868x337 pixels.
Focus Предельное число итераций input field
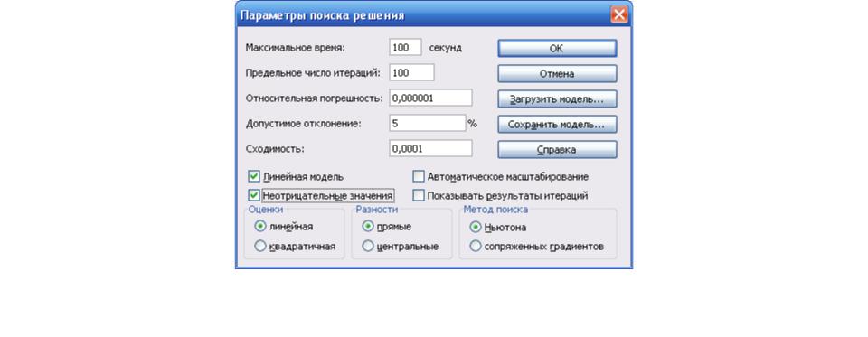click(412, 72)
